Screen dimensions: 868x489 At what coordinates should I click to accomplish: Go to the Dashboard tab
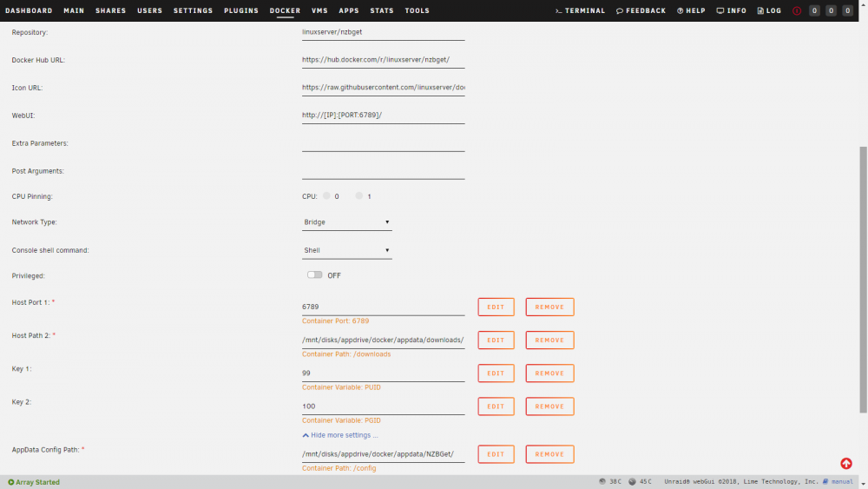coord(29,10)
